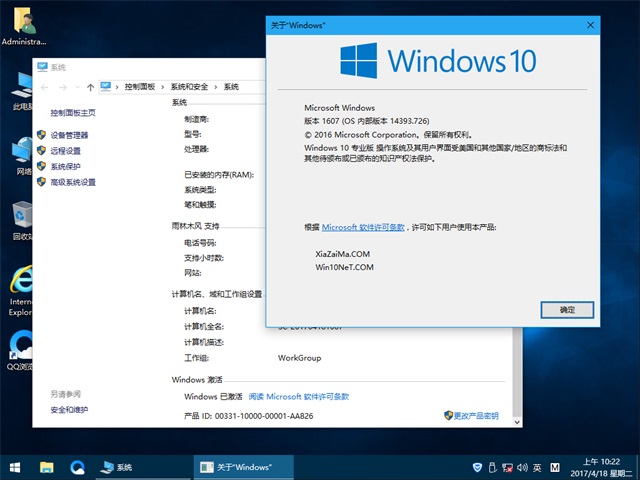Image resolution: width=640 pixels, height=480 pixels.
Task: Expand the chevron after 控制面板 in breadcrumb
Action: pyautogui.click(x=163, y=88)
